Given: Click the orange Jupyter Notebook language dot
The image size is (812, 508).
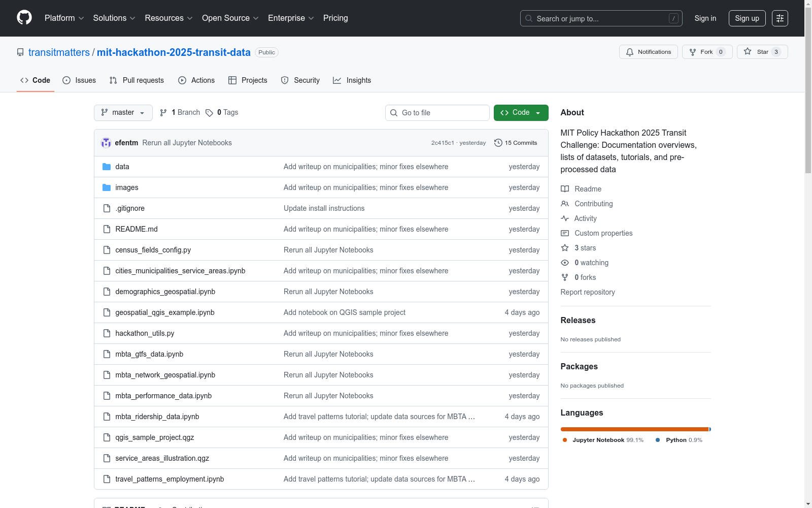Looking at the screenshot, I should 565,440.
